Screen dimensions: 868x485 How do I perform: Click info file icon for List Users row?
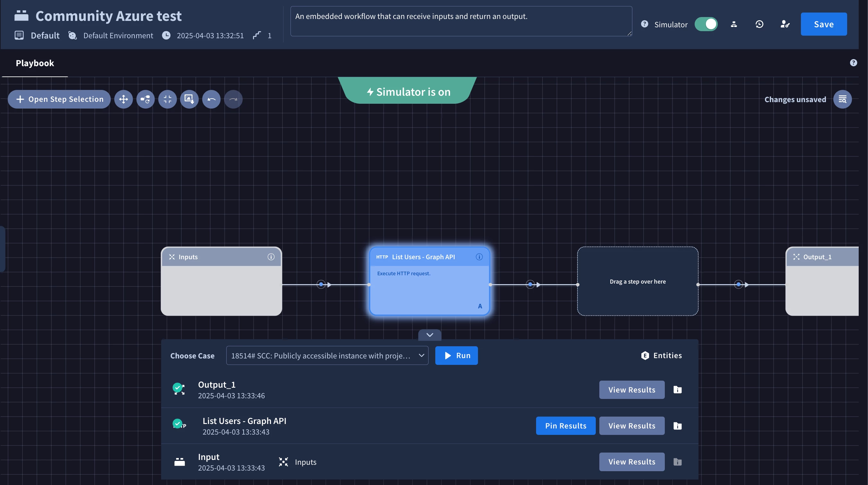pyautogui.click(x=677, y=426)
